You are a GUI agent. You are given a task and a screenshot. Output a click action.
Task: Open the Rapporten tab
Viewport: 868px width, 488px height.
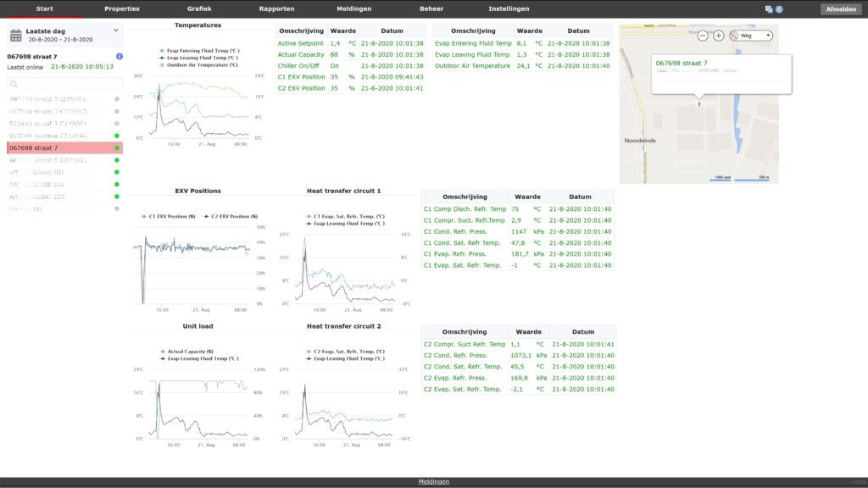tap(277, 8)
